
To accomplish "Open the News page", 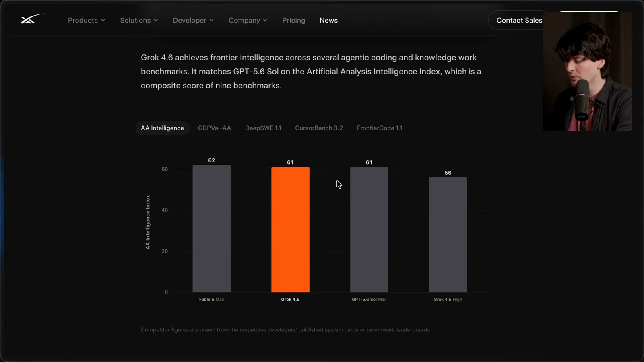I will (328, 20).
